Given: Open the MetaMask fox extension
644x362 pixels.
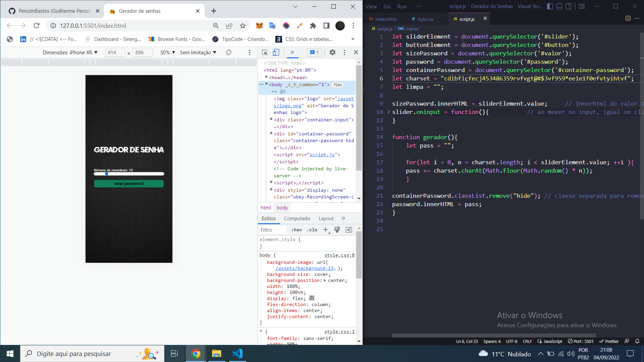Looking at the screenshot, I should click(x=259, y=25).
